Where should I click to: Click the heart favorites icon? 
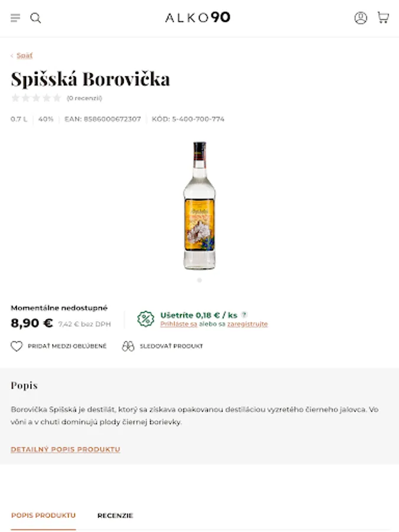coord(17,346)
